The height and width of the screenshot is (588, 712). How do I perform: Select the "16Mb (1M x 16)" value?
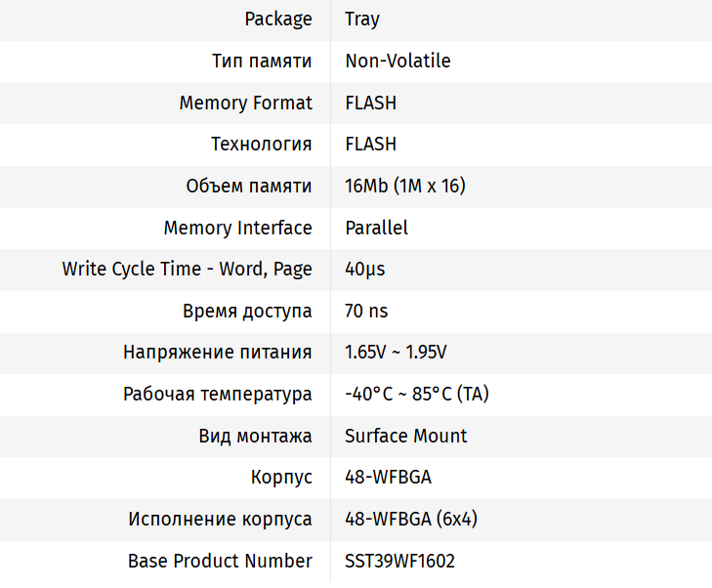[x=404, y=186]
